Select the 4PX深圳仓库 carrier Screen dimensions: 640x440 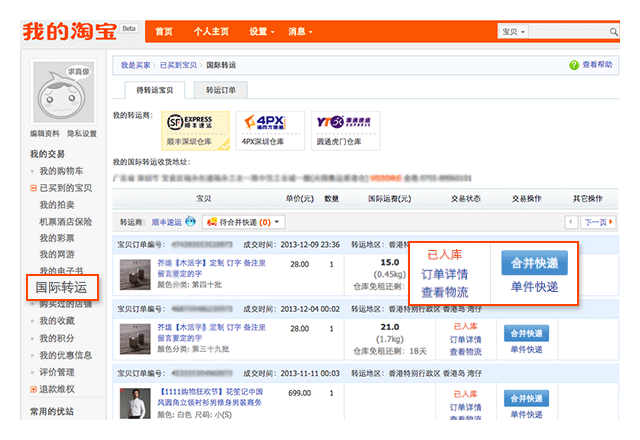[270, 131]
